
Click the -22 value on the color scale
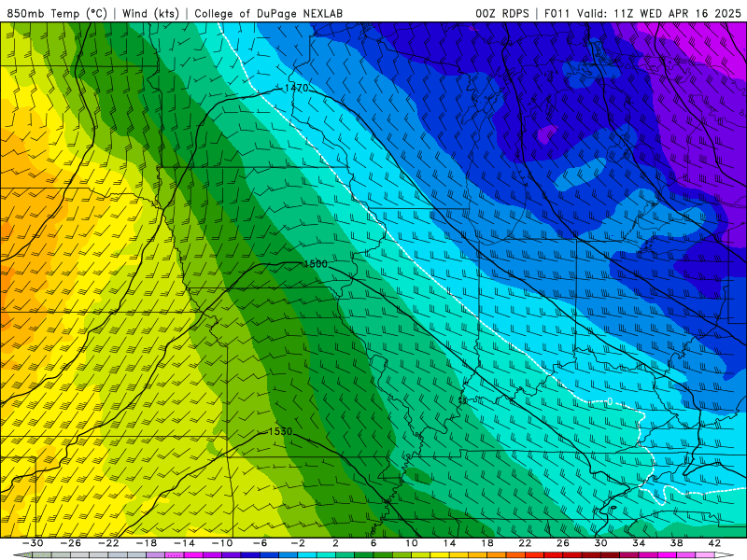tap(108, 543)
